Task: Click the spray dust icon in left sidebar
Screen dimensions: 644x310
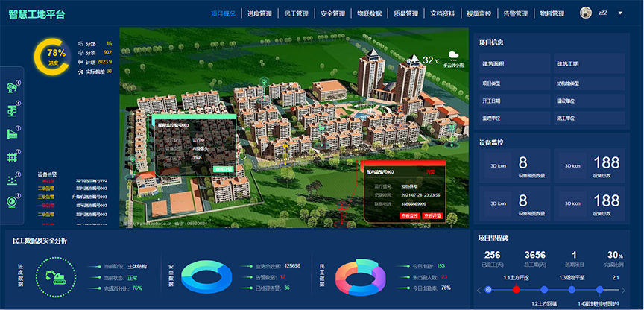Action: coord(12,180)
